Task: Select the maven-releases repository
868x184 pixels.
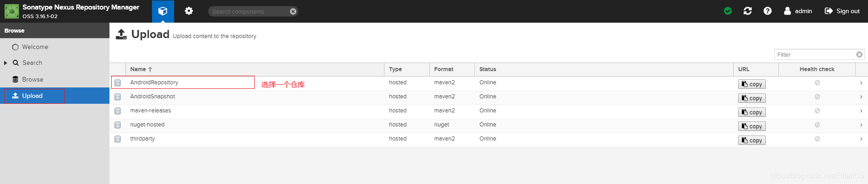Action: pyautogui.click(x=489, y=111)
